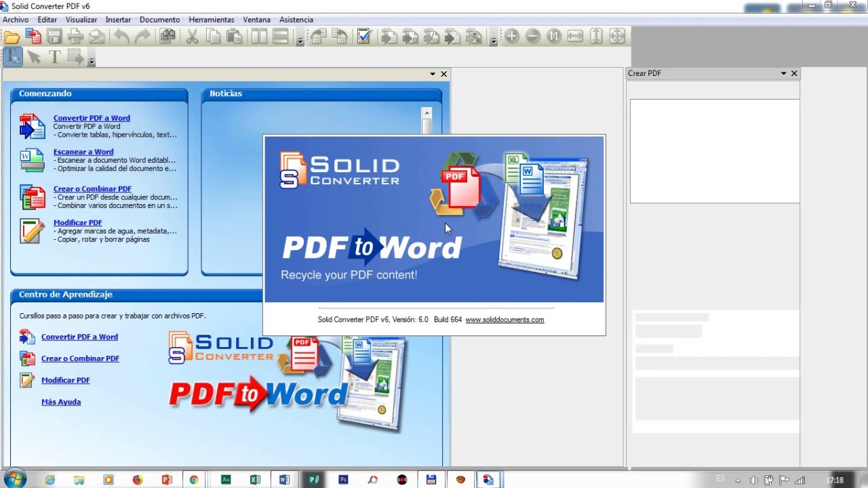This screenshot has width=868, height=488.
Task: Click the Undo arrow icon
Action: coord(121,37)
